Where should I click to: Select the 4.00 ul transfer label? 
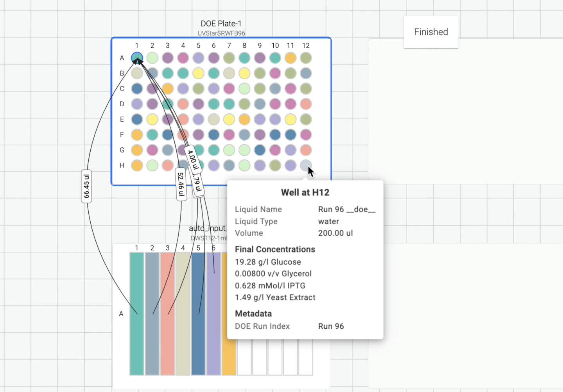[193, 160]
